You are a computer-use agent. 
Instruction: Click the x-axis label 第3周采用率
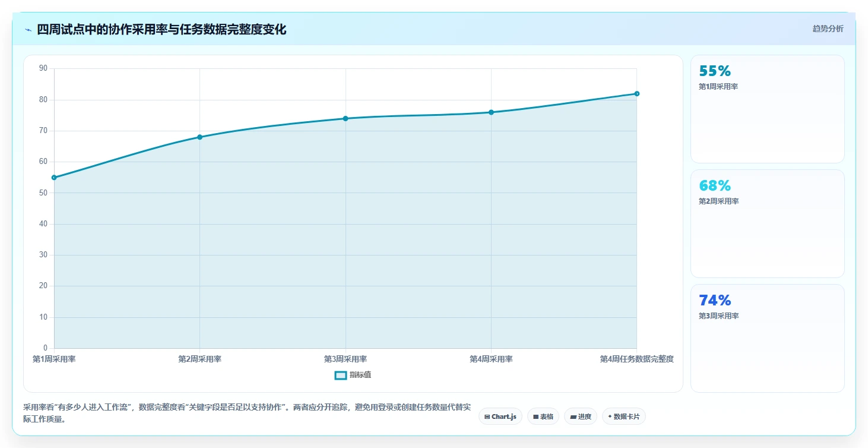click(346, 359)
